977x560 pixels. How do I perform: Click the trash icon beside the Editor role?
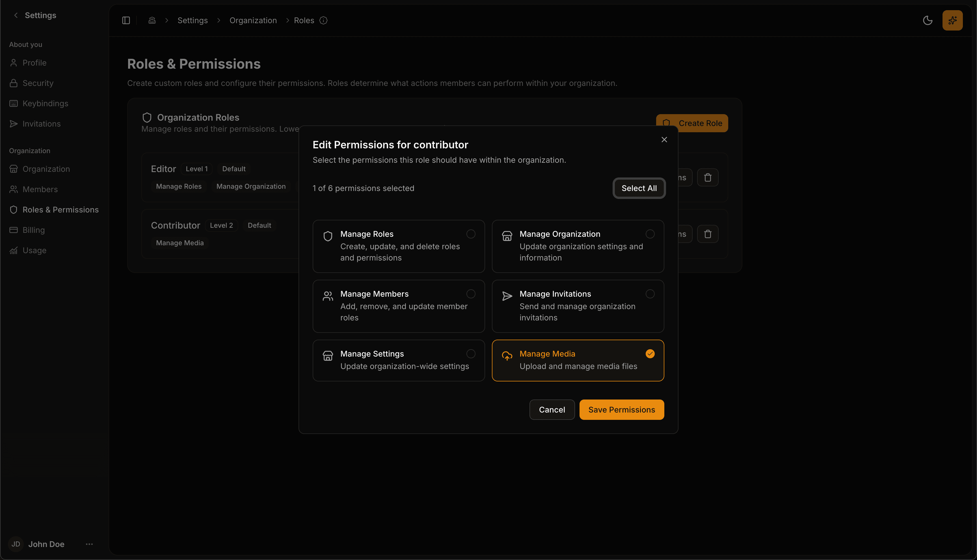(708, 177)
